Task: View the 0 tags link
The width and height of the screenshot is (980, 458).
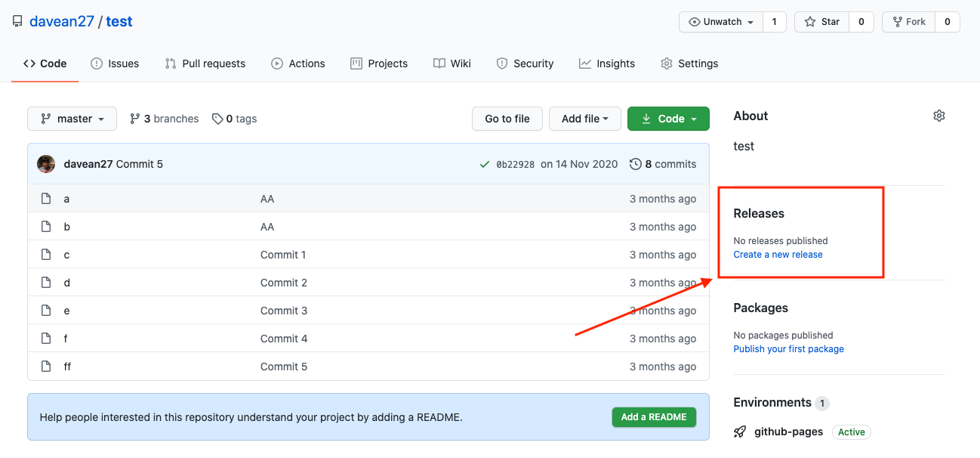Action: tap(235, 119)
